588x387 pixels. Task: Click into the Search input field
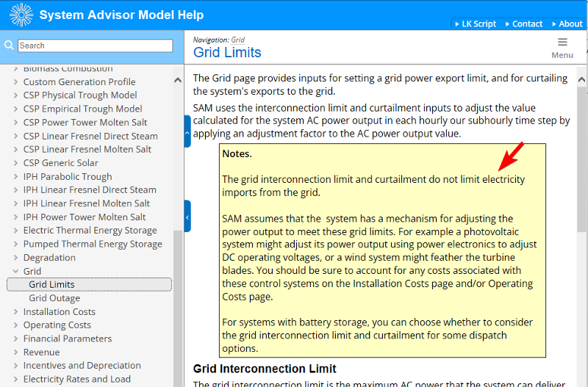pos(95,46)
